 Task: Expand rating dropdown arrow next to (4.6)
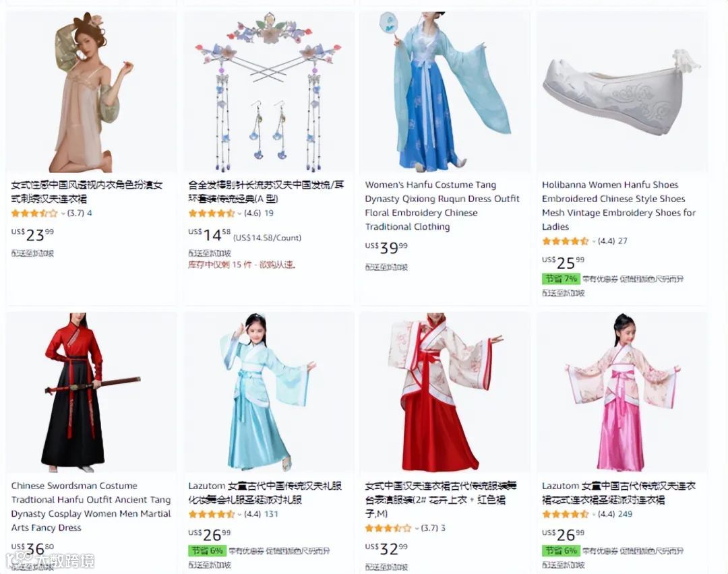pyautogui.click(x=239, y=214)
